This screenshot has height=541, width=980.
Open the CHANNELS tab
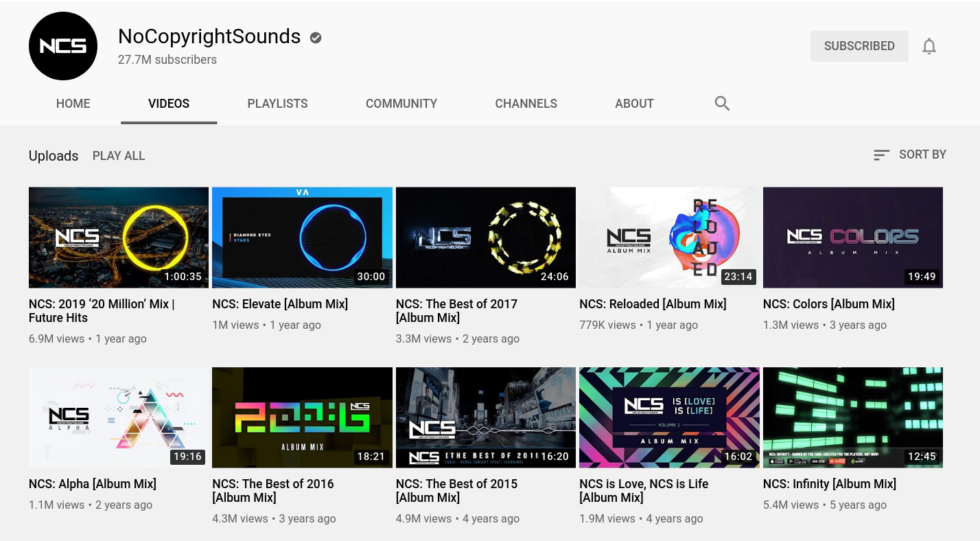pyautogui.click(x=526, y=104)
